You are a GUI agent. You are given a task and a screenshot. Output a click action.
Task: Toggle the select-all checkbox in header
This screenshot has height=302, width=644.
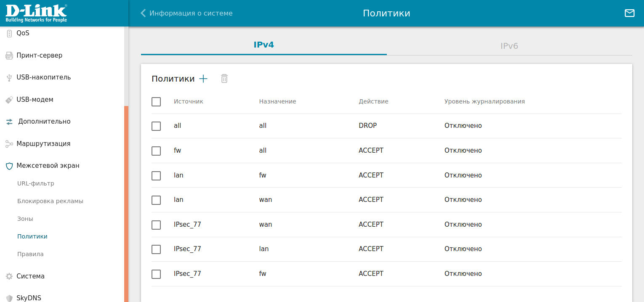click(x=156, y=102)
